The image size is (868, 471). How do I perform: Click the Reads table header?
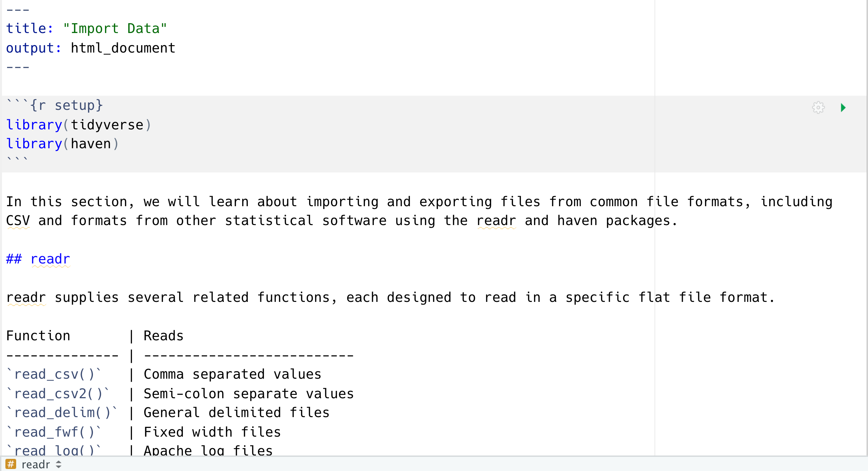(163, 336)
